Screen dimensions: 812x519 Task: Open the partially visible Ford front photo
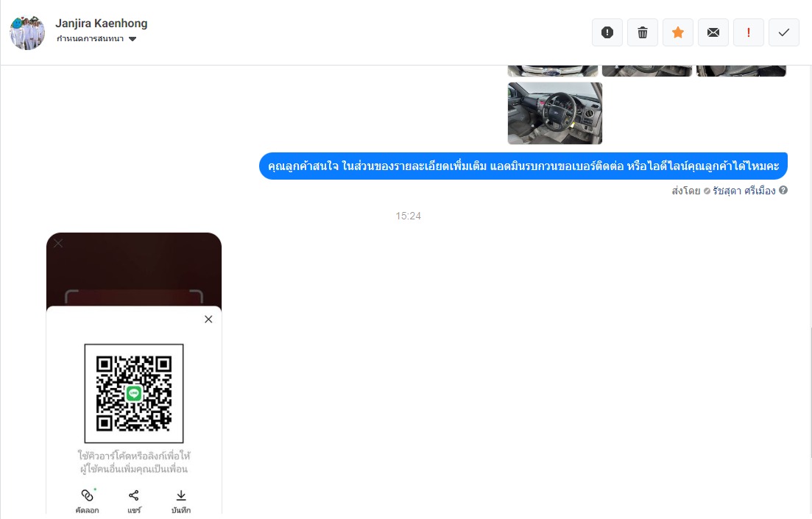(553, 71)
